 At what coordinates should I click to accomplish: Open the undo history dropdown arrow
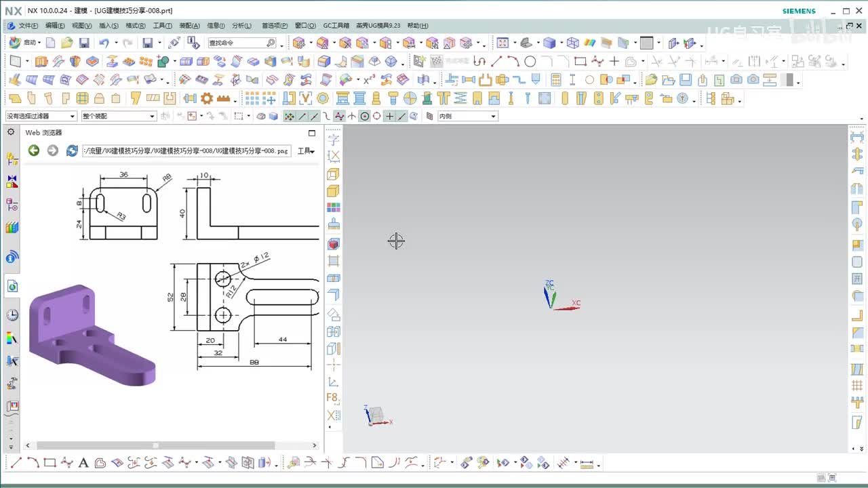[115, 43]
